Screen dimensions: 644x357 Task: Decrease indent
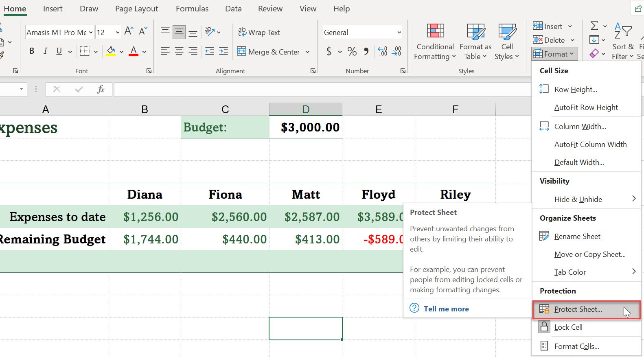point(209,51)
